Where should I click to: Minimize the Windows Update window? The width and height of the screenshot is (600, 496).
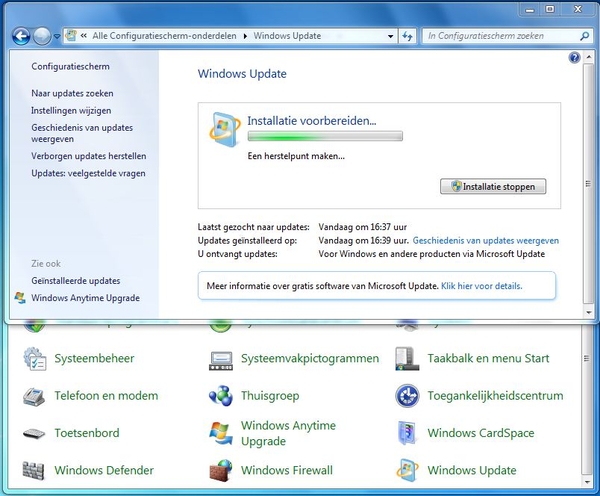click(530, 10)
